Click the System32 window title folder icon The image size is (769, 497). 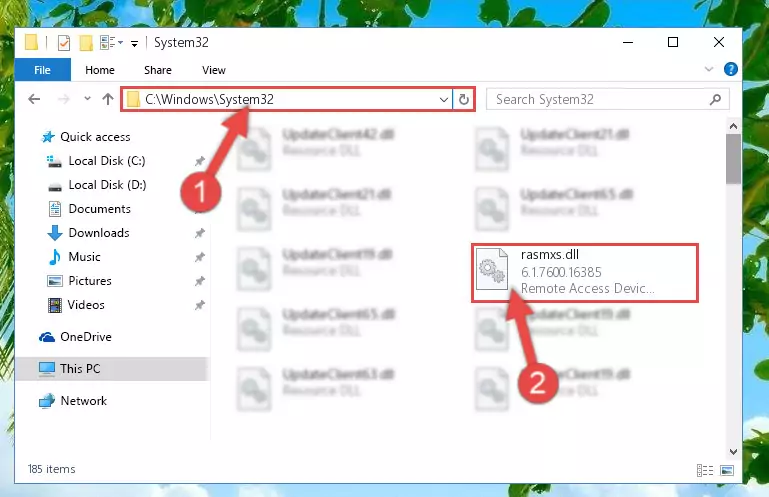pos(31,42)
